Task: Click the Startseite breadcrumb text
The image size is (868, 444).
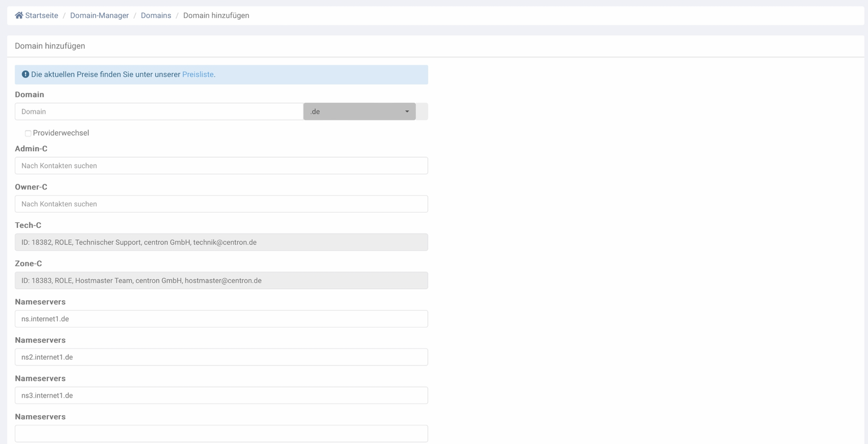Action: (x=42, y=16)
